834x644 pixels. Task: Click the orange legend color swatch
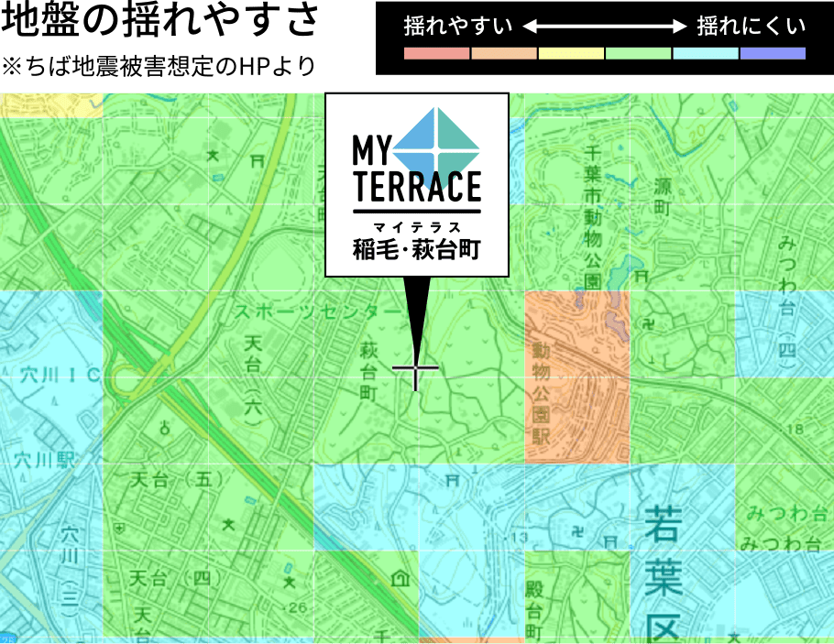(504, 53)
